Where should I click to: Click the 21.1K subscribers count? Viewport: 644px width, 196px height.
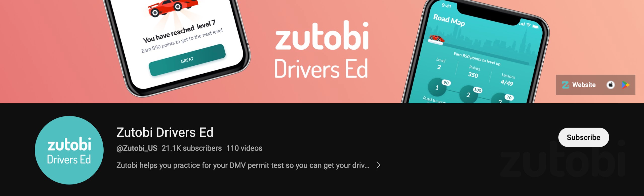pos(192,148)
